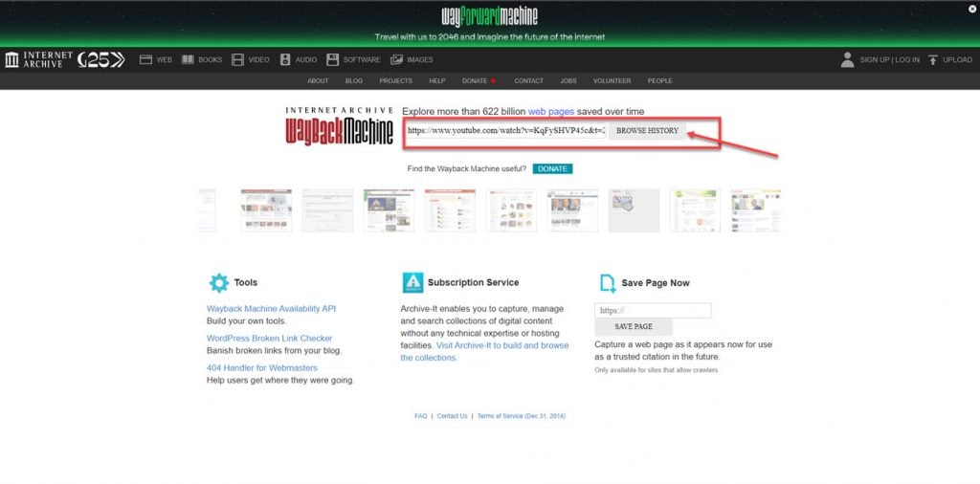Click the user avatar icon
The image size is (980, 484).
coord(848,60)
